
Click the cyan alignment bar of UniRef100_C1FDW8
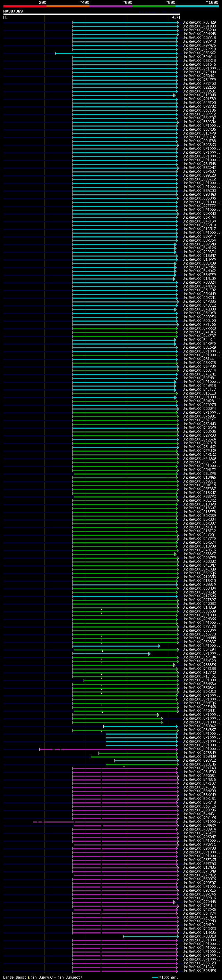click(x=124, y=96)
